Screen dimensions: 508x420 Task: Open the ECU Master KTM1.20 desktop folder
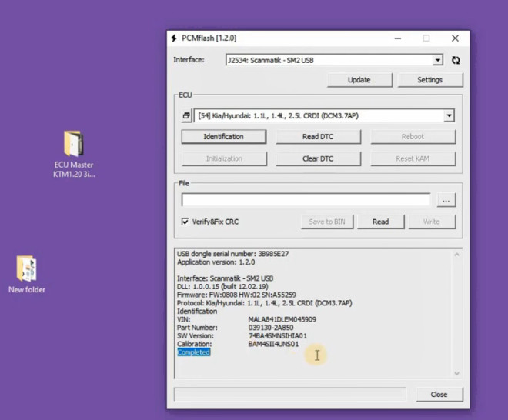74,154
